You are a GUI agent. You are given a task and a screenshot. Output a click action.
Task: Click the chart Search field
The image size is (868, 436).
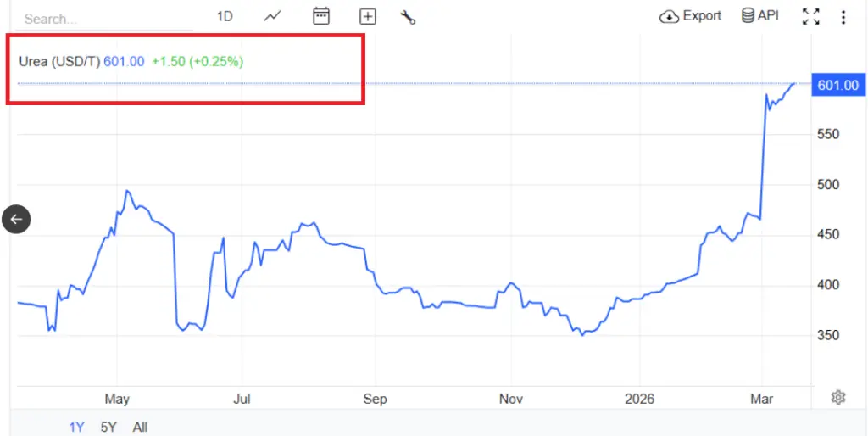point(102,18)
